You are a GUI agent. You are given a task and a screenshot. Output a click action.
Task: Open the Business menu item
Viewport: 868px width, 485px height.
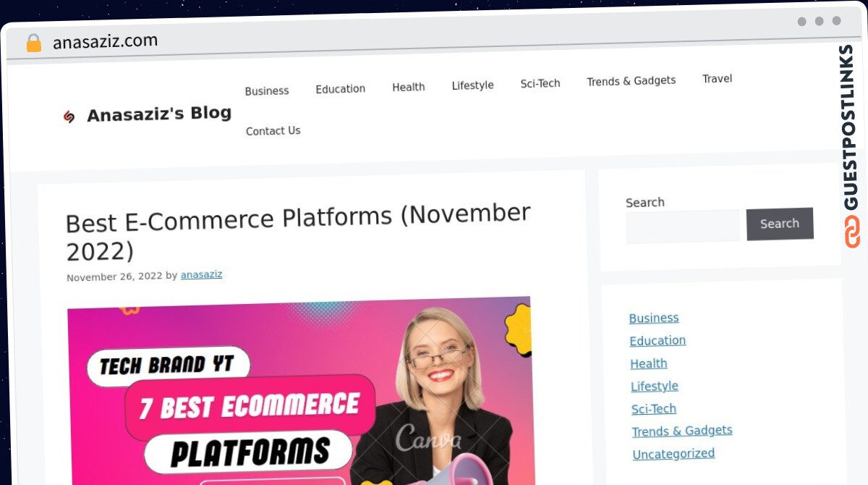[x=267, y=91]
